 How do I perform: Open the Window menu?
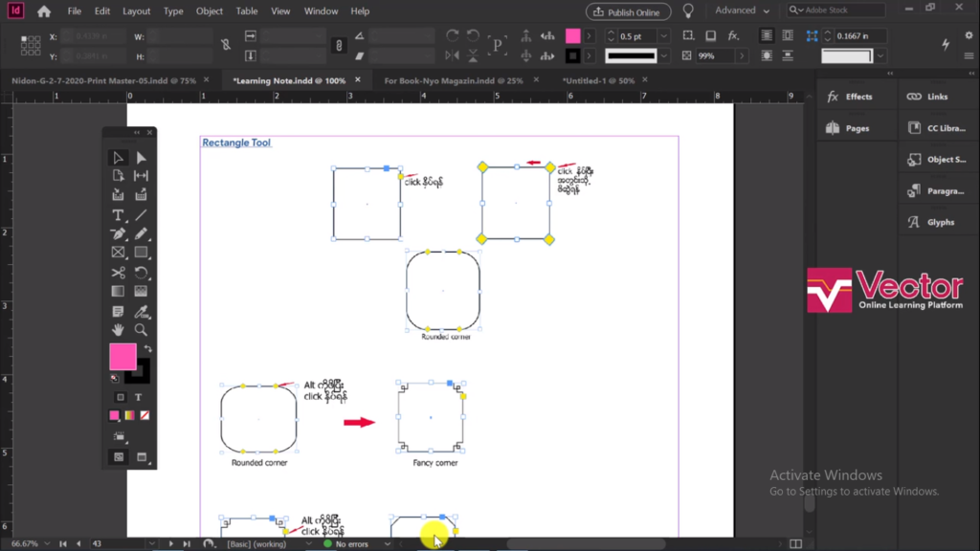(x=321, y=11)
